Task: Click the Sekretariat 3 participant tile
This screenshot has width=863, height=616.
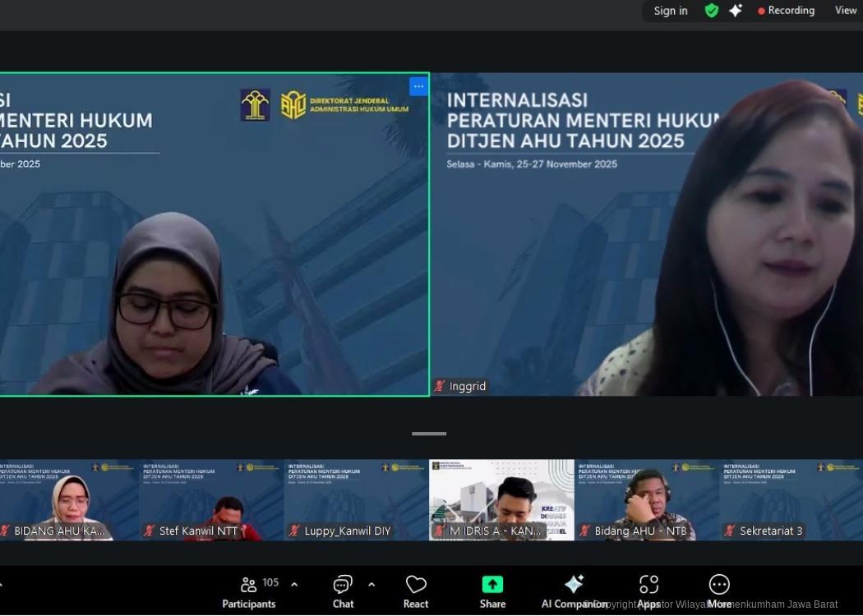Action: [x=790, y=499]
